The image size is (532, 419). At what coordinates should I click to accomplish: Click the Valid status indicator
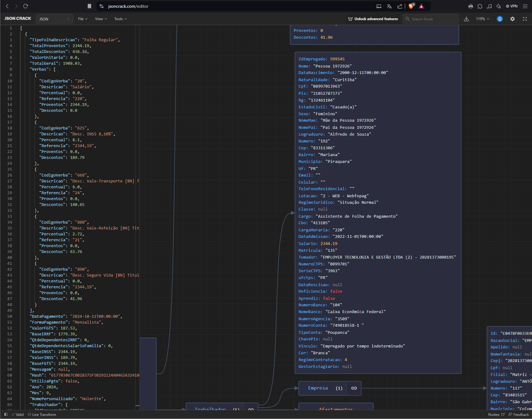[18, 414]
